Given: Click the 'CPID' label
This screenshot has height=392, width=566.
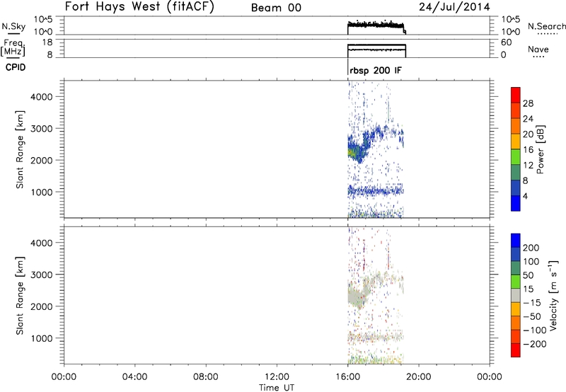Looking at the screenshot, I should [x=16, y=67].
